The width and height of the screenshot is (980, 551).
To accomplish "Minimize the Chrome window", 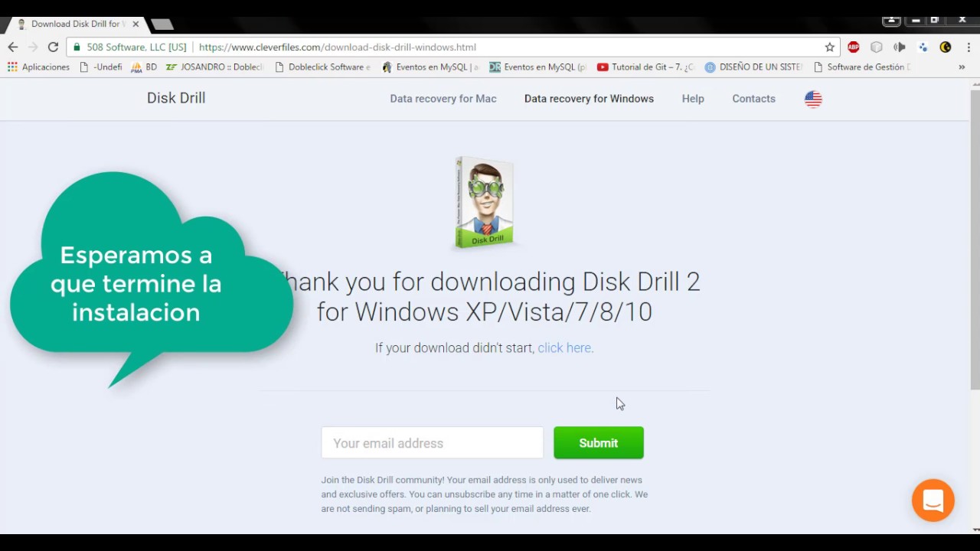I will 916,20.
